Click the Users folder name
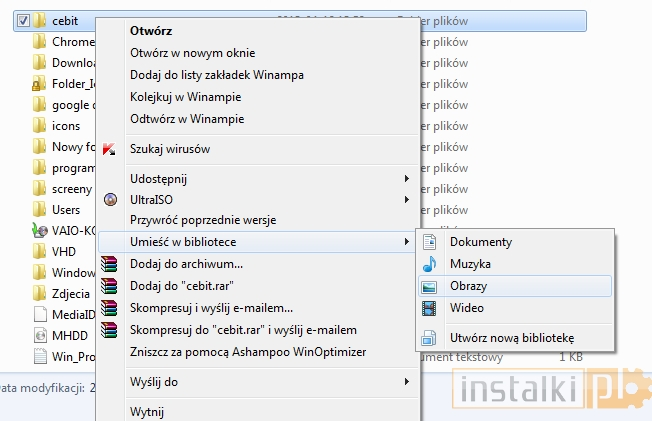 [x=66, y=210]
